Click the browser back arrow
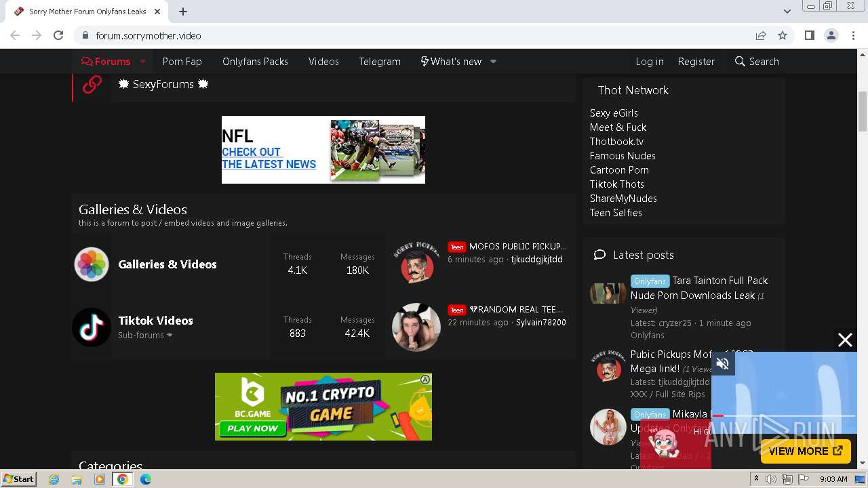The height and width of the screenshot is (488, 868). [x=15, y=35]
